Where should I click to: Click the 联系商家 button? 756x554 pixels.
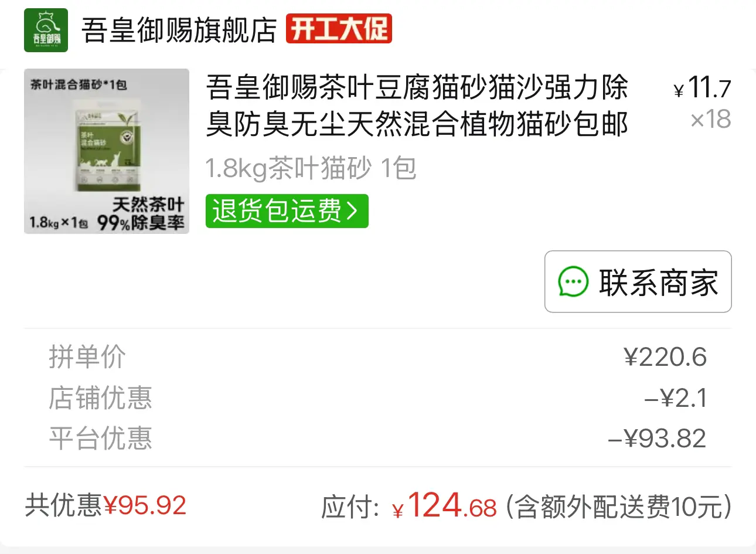pyautogui.click(x=638, y=282)
